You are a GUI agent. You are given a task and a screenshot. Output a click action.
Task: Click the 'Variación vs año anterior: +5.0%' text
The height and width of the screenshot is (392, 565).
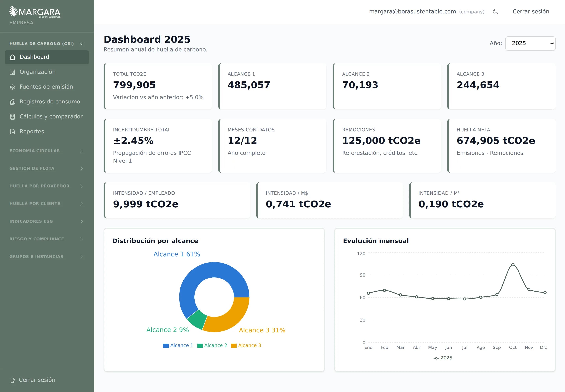tap(158, 97)
